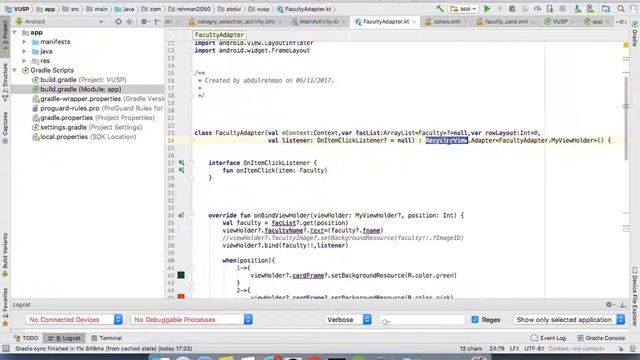
Task: Open Build Variants side tool window
Action: (x=5, y=255)
